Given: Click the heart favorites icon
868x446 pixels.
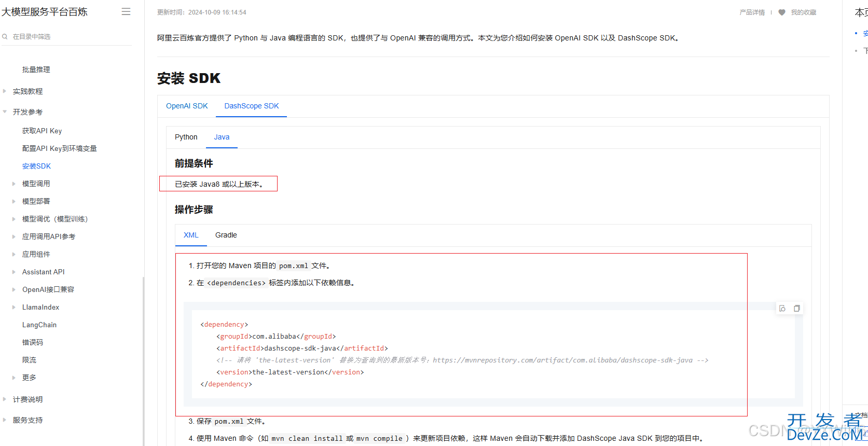Looking at the screenshot, I should point(782,12).
